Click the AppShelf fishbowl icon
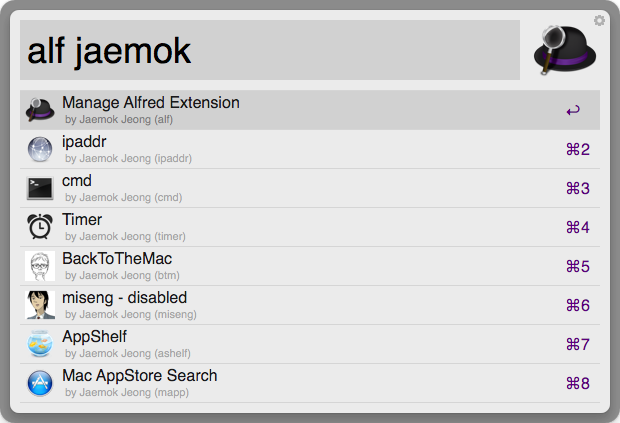Image resolution: width=620 pixels, height=423 pixels. 40,344
